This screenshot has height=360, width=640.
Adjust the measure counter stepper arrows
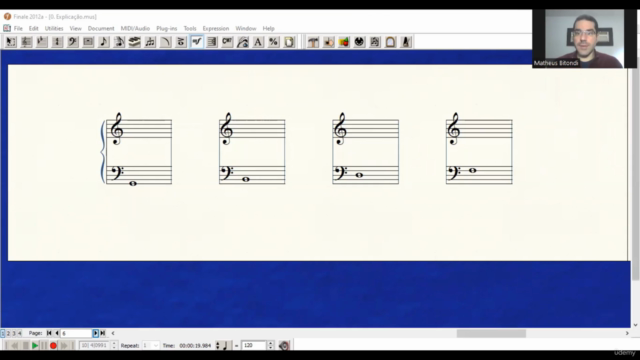114,346
